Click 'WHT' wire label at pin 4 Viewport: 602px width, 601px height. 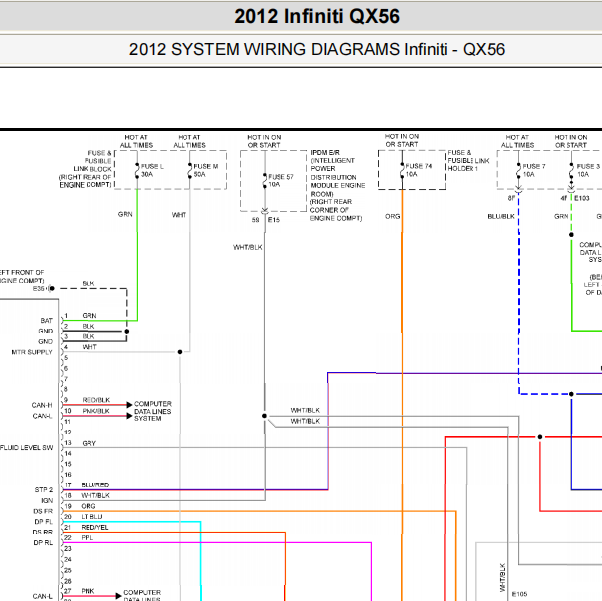tap(89, 347)
